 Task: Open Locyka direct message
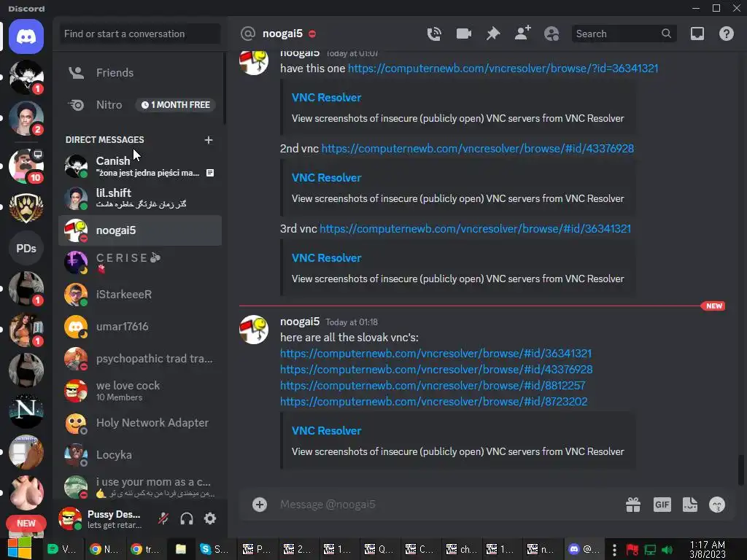(140, 455)
